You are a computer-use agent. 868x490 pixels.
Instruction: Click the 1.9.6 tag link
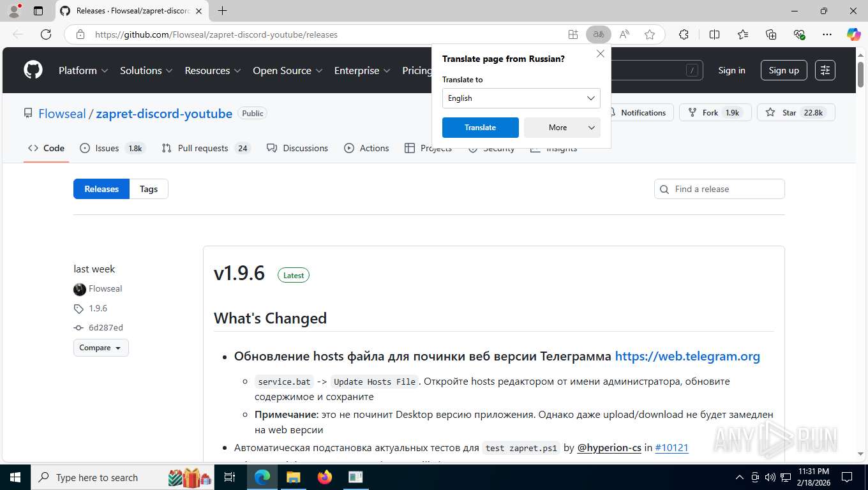point(98,308)
